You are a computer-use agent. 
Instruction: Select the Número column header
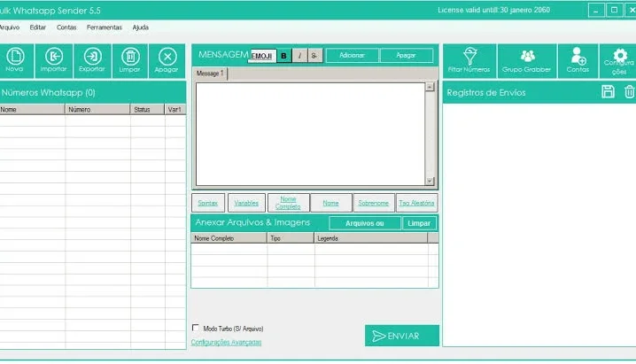[97, 110]
